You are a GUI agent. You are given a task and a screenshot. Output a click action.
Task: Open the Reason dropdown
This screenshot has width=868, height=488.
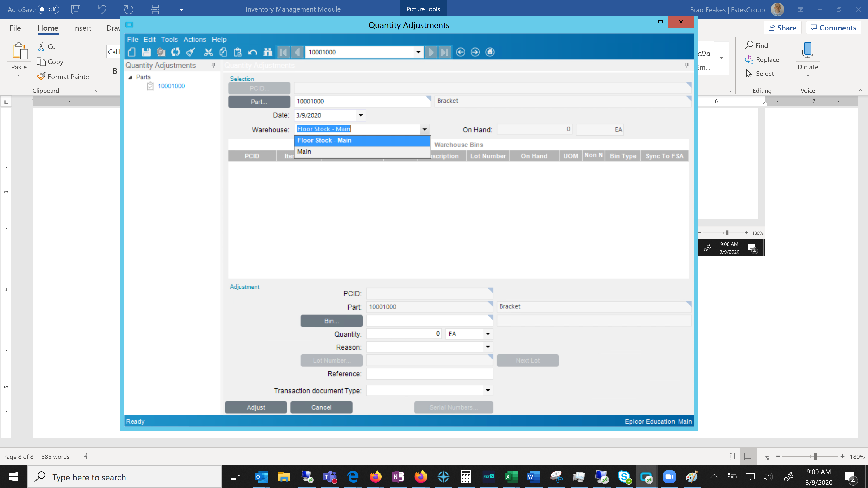click(x=488, y=347)
